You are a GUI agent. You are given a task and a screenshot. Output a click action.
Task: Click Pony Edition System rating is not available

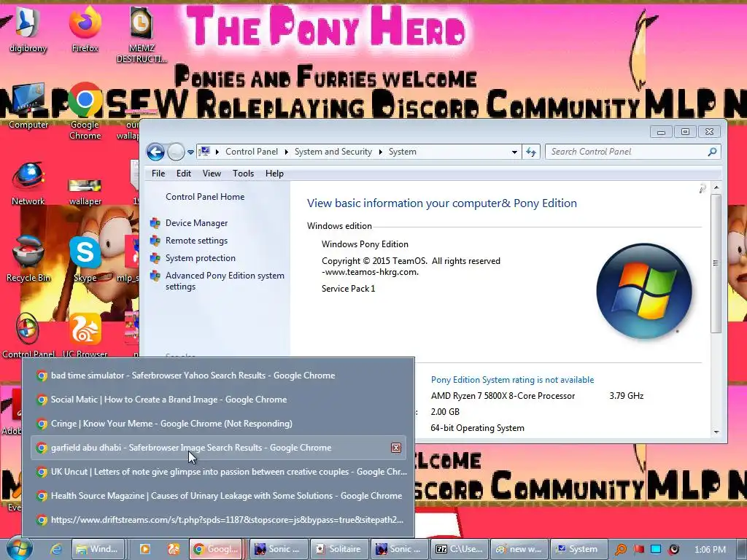pyautogui.click(x=512, y=379)
